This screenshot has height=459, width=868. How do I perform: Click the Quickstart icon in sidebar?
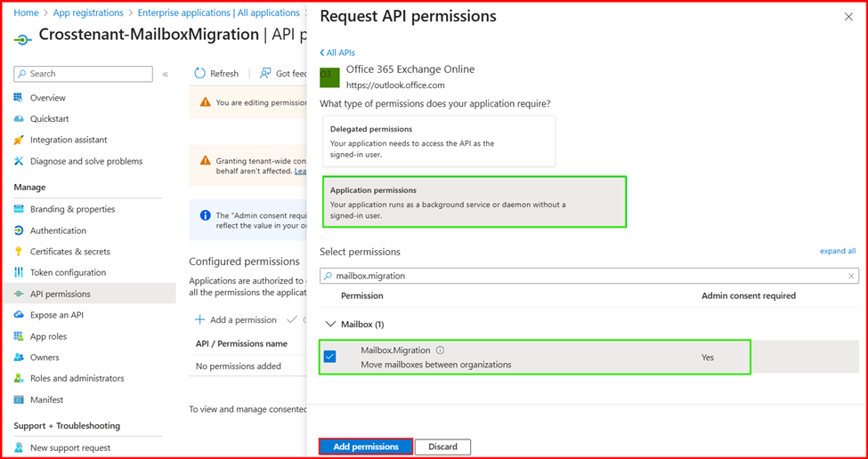tap(19, 118)
